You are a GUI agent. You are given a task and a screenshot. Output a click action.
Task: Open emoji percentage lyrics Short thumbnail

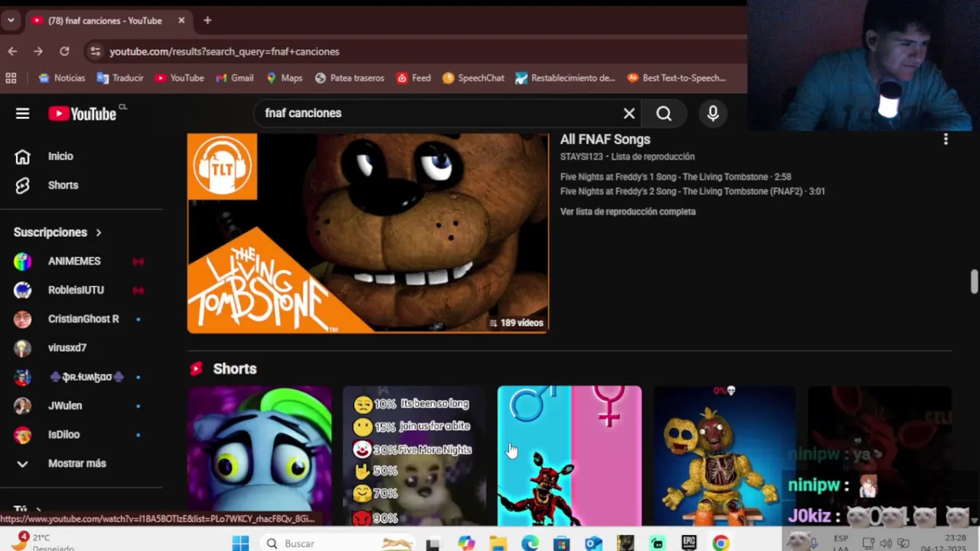[414, 456]
